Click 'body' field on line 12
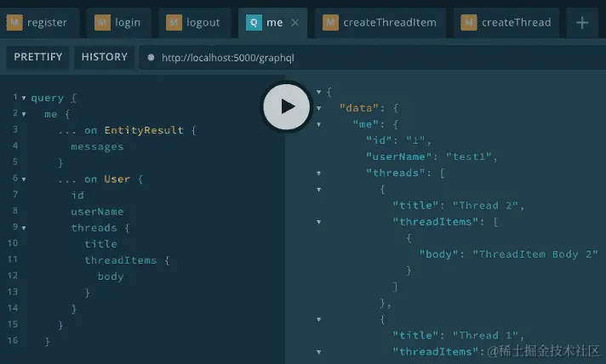The image size is (606, 364). (x=111, y=276)
